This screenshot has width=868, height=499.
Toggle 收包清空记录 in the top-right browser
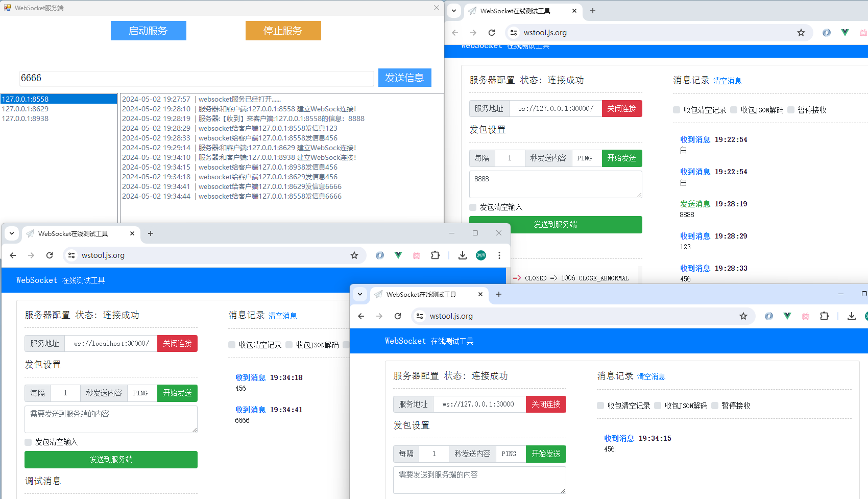677,110
